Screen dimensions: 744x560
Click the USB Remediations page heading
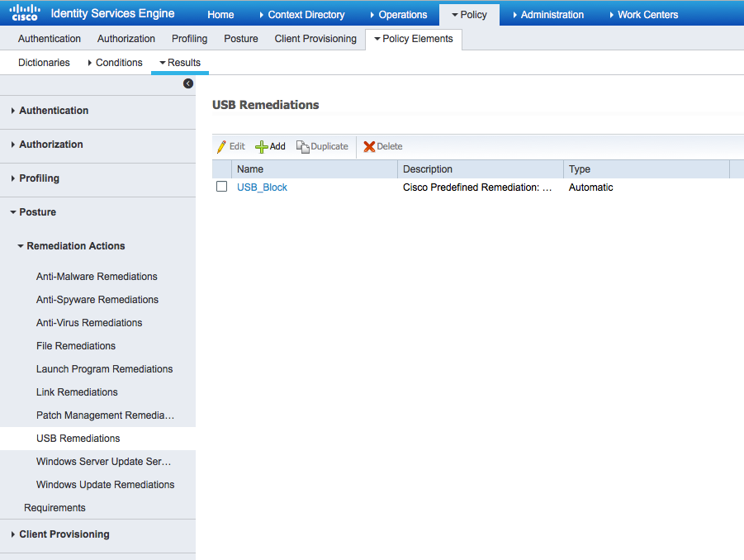(266, 105)
